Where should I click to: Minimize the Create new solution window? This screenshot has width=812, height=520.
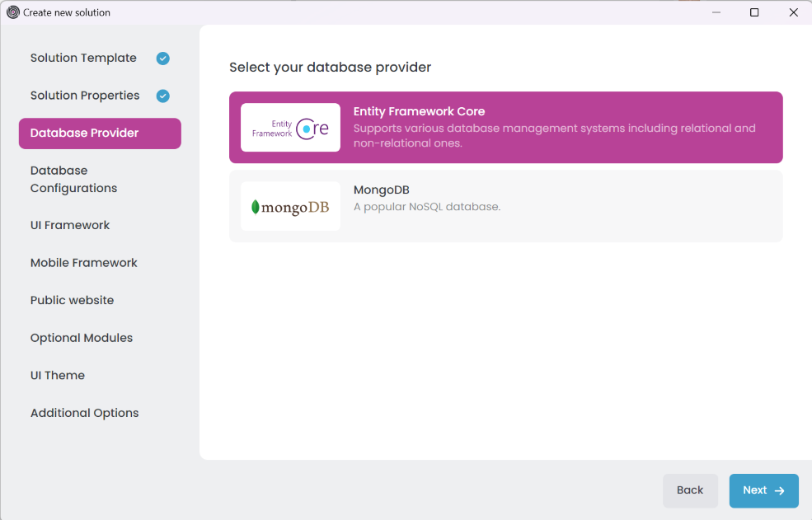tap(716, 12)
